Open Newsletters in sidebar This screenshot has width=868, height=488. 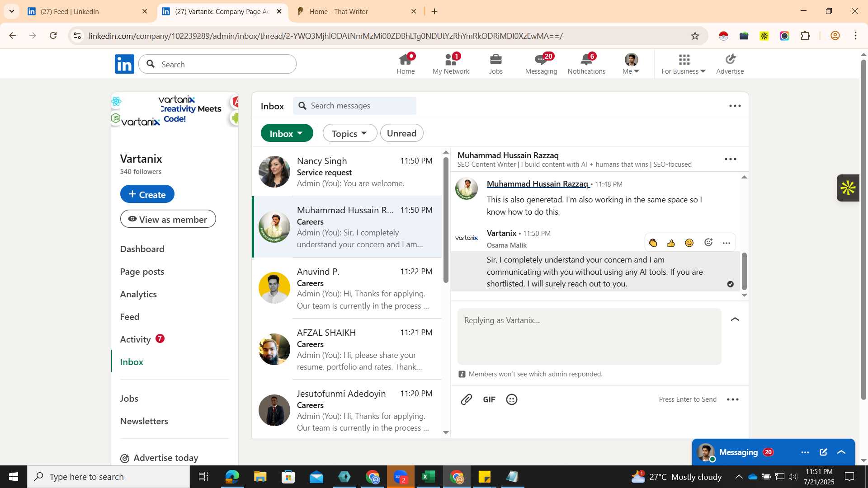(144, 421)
